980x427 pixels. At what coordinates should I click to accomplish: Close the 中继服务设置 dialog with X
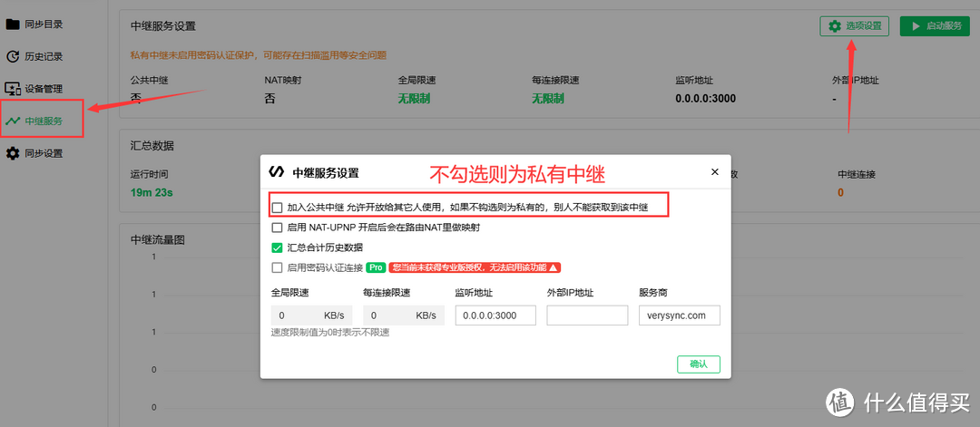coord(715,172)
